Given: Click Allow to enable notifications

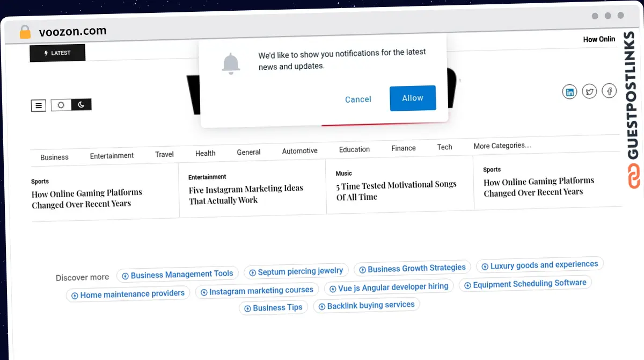Looking at the screenshot, I should coord(412,99).
